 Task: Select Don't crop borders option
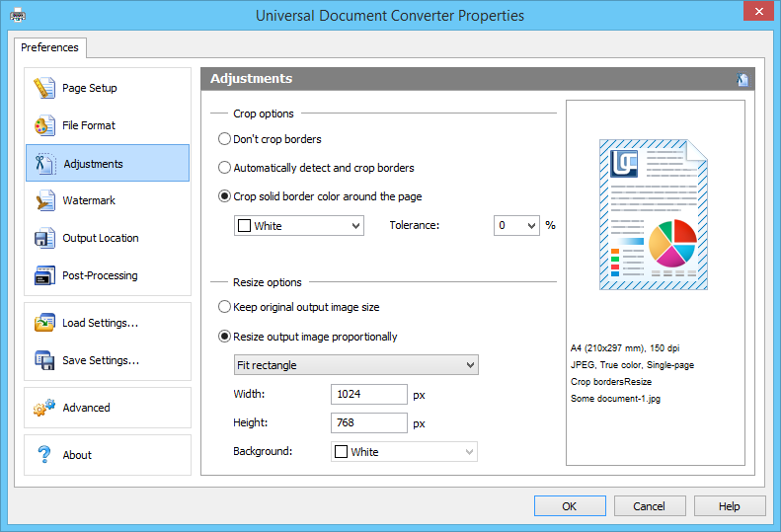[270, 139]
